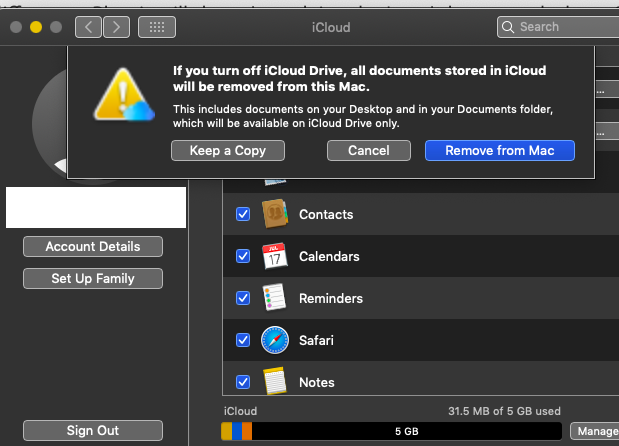Click Set Up Family button
Screen dimensions: 619x446
(x=93, y=278)
